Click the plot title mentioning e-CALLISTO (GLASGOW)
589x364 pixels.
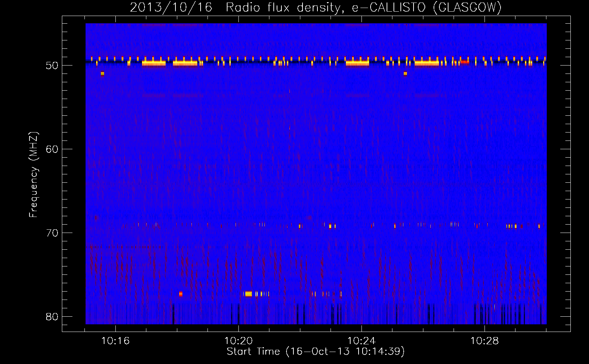[x=316, y=7]
